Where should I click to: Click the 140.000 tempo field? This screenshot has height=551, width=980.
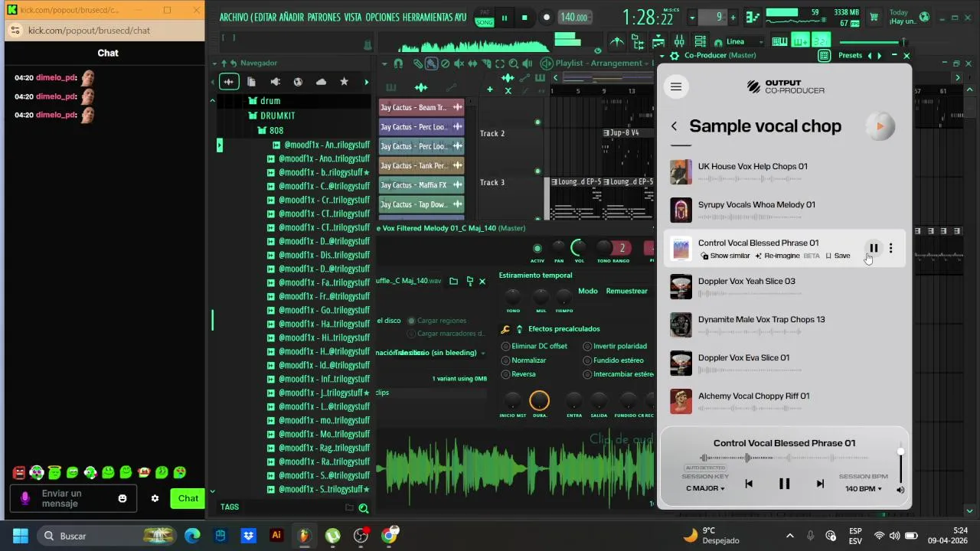[x=573, y=18]
